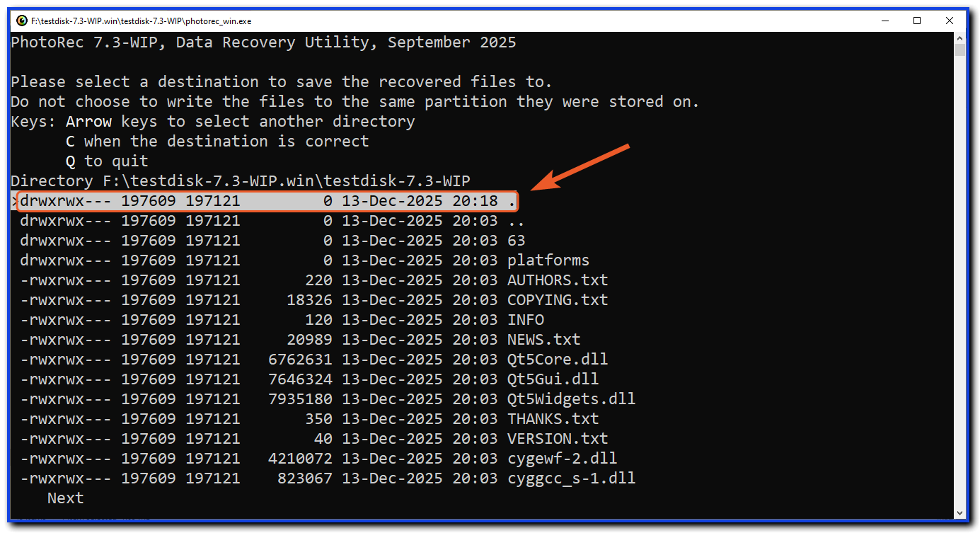Click the scrollbar down arrow

pyautogui.click(x=960, y=512)
